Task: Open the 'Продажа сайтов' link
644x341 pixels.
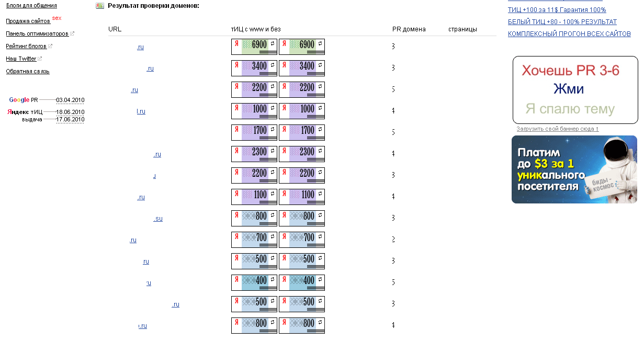Action: pyautogui.click(x=28, y=21)
